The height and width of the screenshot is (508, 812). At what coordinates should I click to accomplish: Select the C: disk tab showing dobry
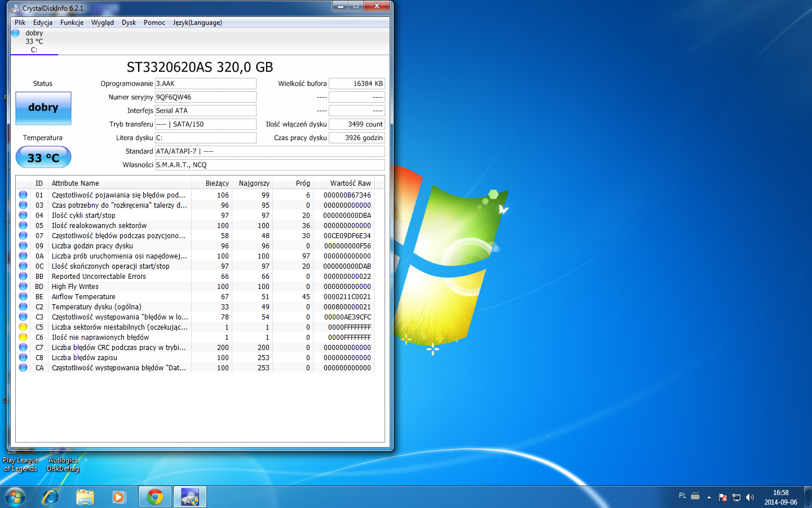pyautogui.click(x=34, y=41)
